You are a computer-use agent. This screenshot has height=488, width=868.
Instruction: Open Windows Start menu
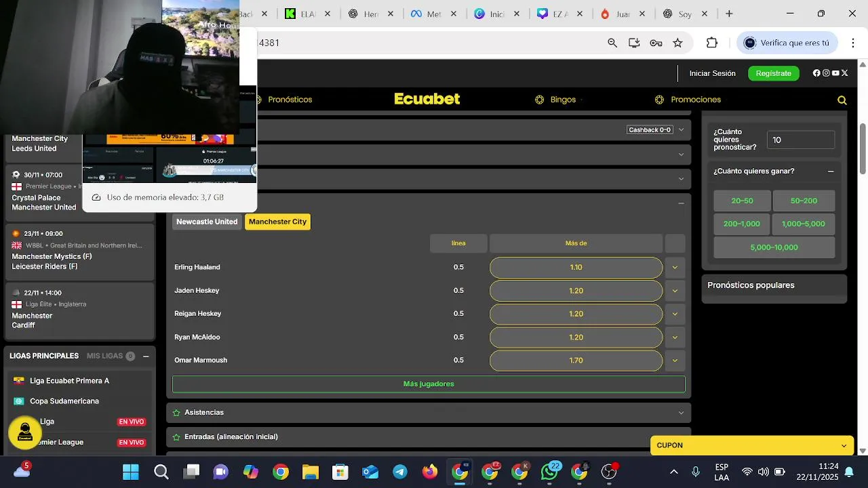point(131,472)
